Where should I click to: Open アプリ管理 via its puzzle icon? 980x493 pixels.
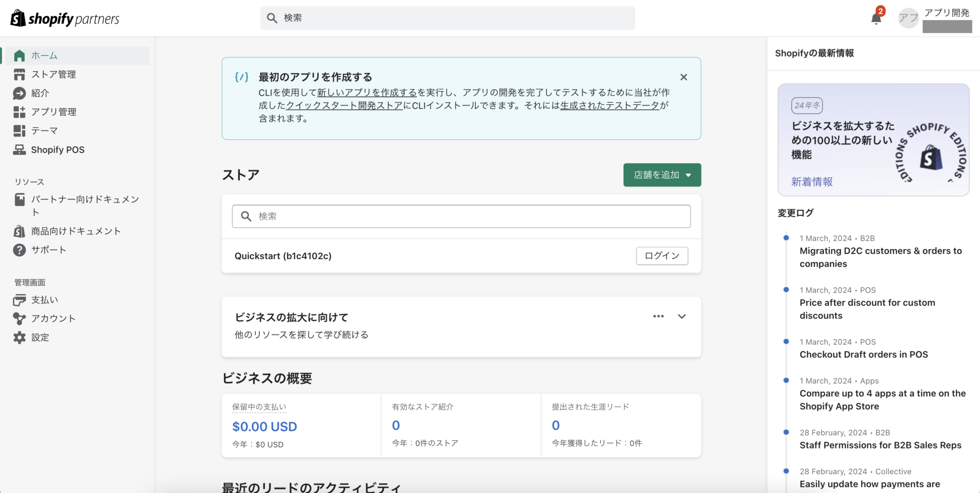(x=19, y=112)
